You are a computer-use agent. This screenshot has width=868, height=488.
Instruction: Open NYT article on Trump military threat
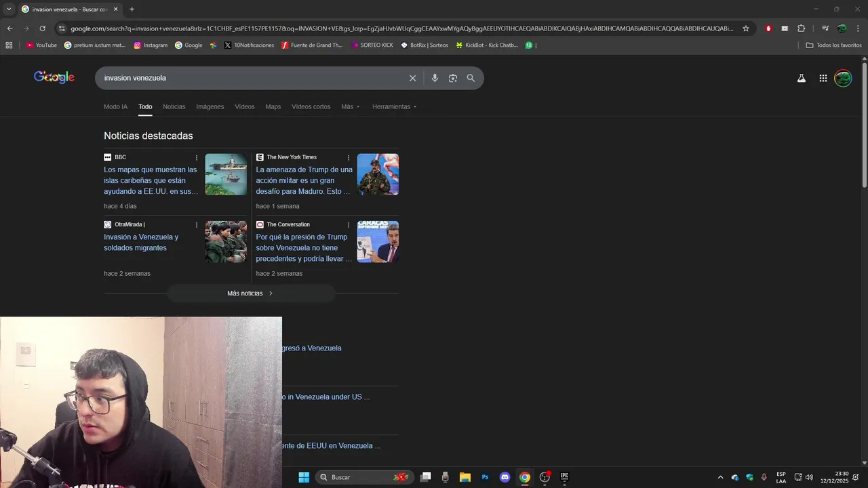tap(304, 180)
